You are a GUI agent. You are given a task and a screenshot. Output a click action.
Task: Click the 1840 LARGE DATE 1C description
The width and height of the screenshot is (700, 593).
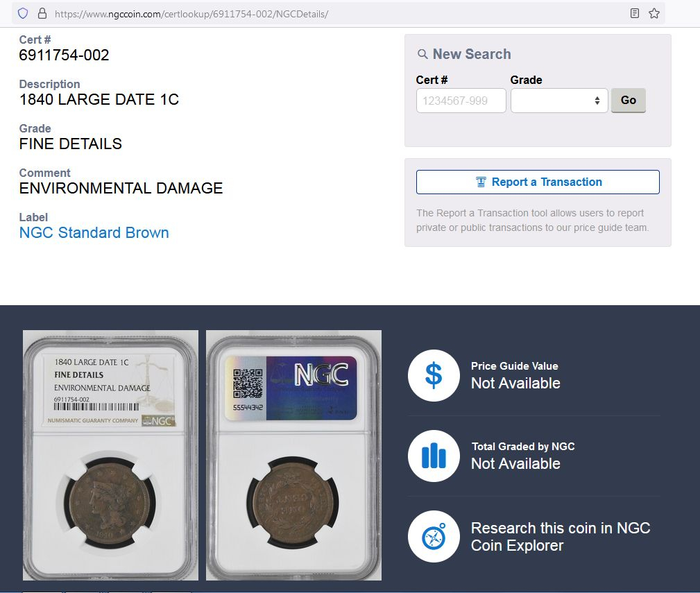(99, 99)
